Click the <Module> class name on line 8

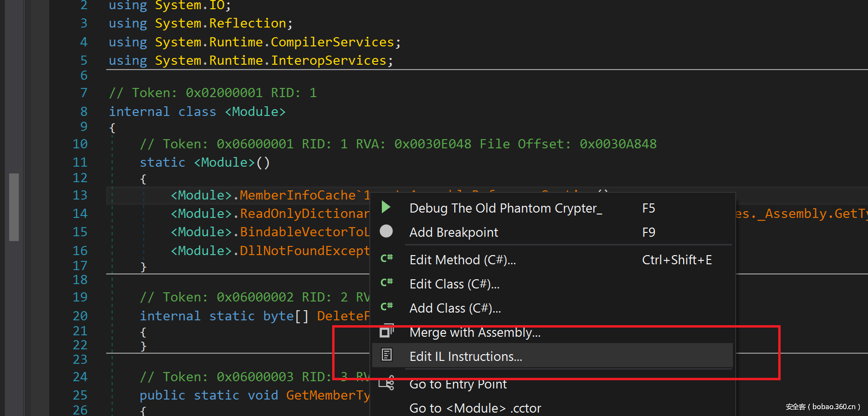pyautogui.click(x=255, y=112)
